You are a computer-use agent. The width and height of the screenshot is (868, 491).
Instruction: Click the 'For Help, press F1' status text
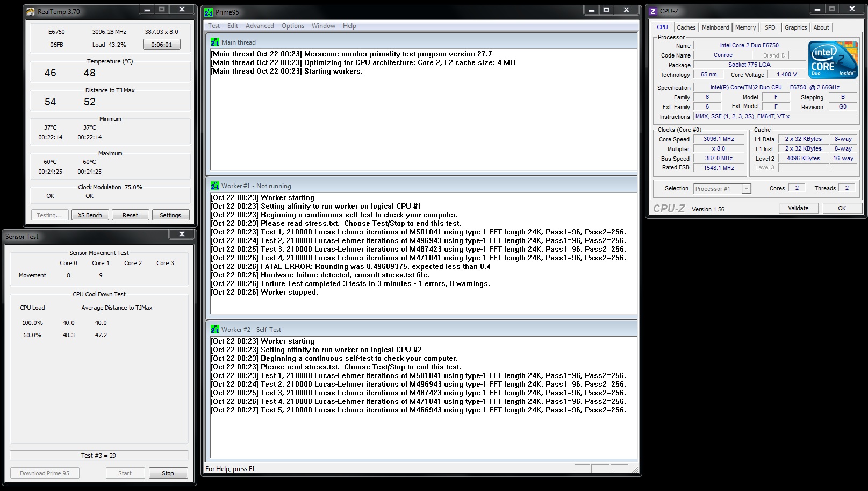230,469
